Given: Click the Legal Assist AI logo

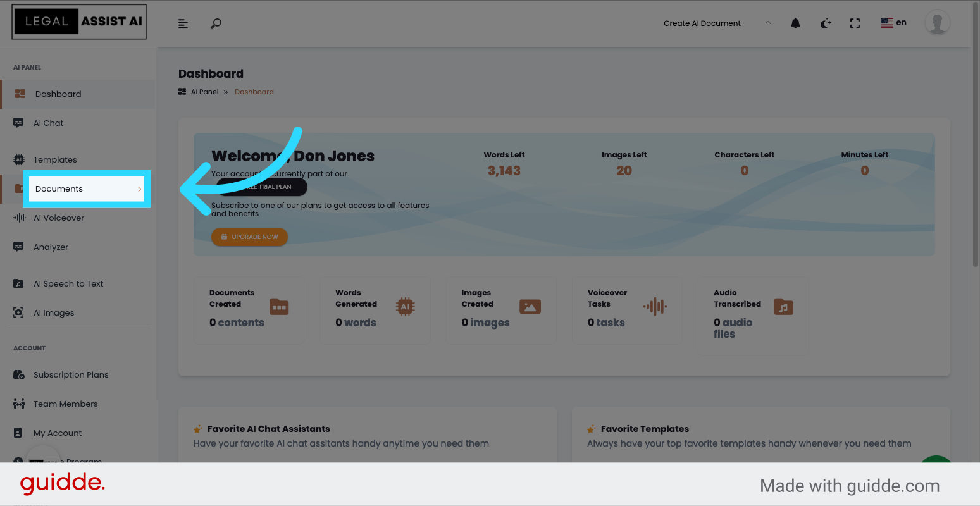Looking at the screenshot, I should click(79, 22).
